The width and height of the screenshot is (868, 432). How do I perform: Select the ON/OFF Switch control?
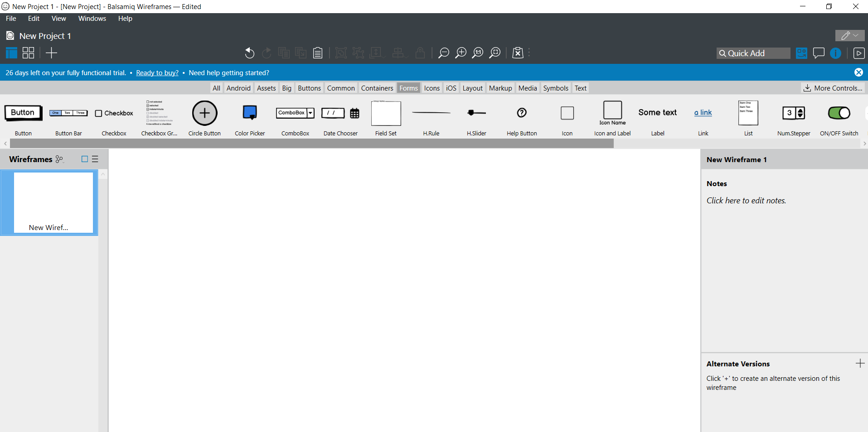point(839,113)
